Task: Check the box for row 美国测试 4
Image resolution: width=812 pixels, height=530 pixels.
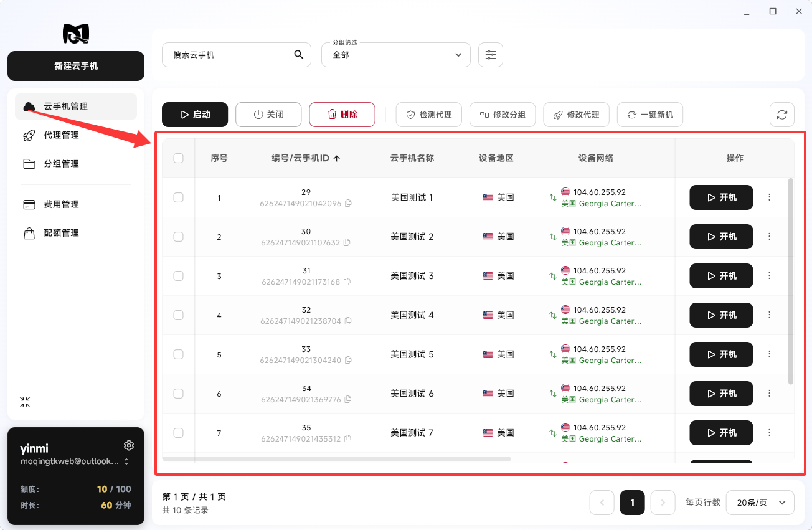Action: pyautogui.click(x=178, y=315)
